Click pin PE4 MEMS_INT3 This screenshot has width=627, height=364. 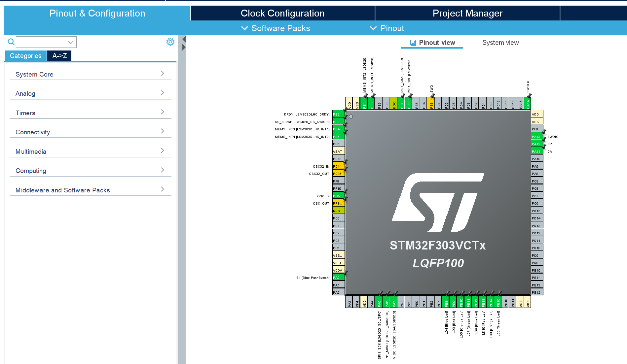[x=338, y=129]
